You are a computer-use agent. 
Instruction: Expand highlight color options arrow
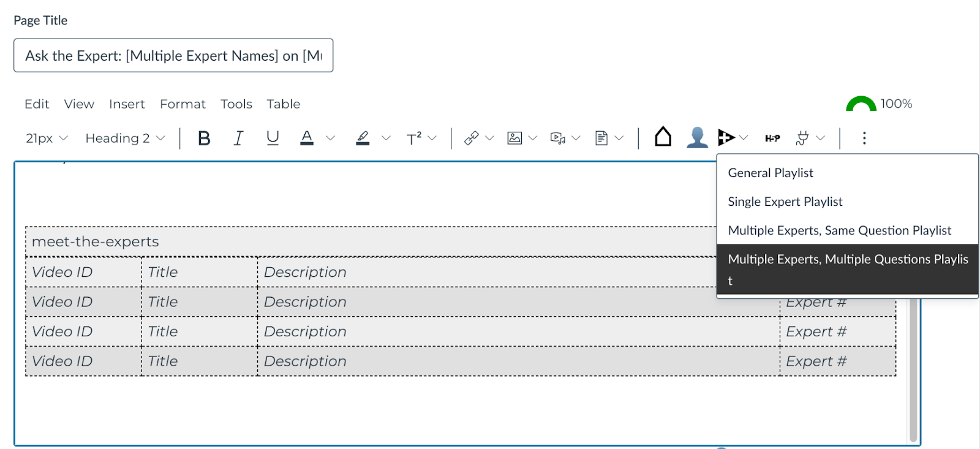point(386,138)
